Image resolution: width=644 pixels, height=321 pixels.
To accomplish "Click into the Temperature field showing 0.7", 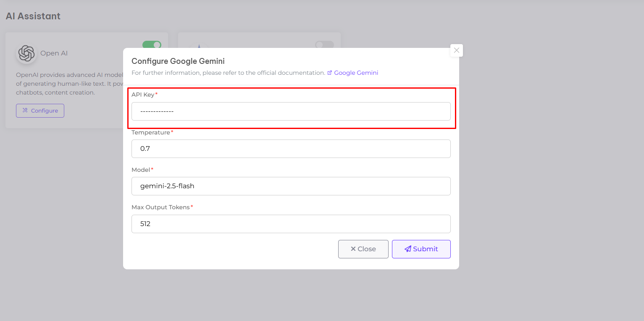I will (x=291, y=149).
